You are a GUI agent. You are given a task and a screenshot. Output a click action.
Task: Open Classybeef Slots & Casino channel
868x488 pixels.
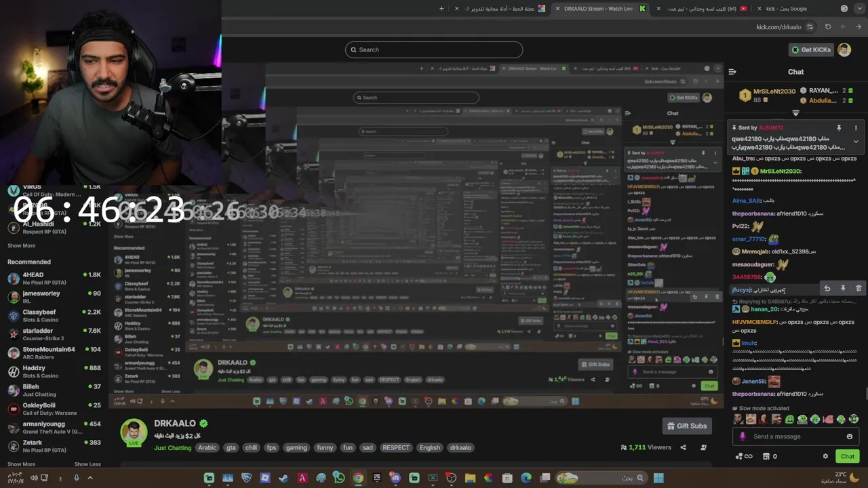(x=54, y=316)
